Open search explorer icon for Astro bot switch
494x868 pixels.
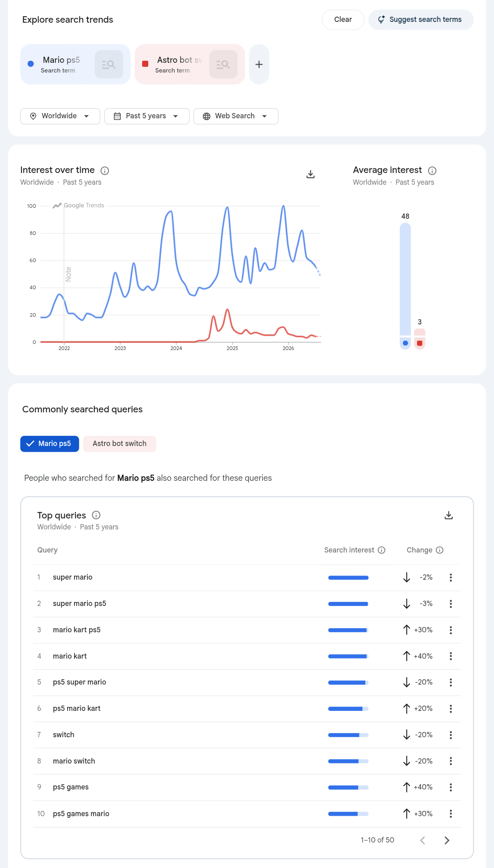(x=223, y=64)
